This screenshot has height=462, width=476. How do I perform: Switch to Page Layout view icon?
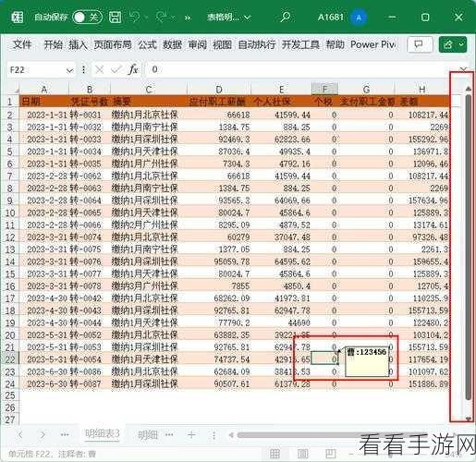(302, 453)
